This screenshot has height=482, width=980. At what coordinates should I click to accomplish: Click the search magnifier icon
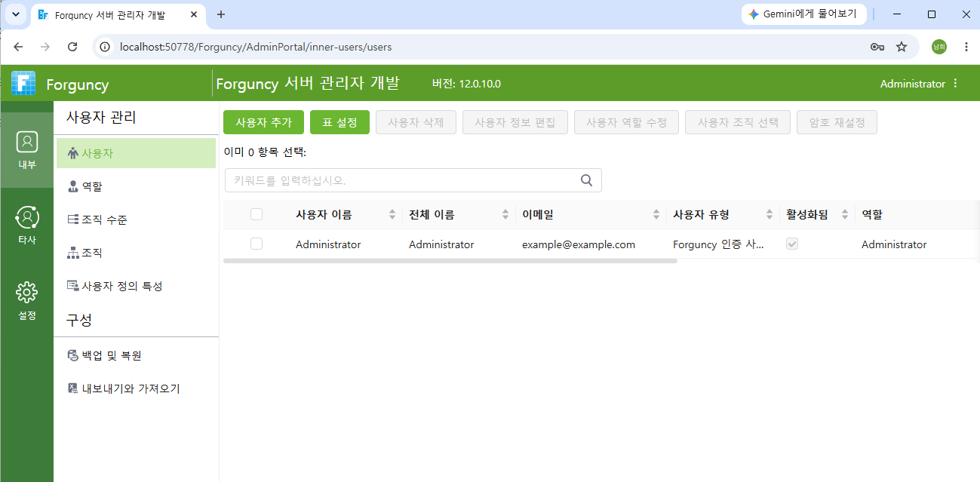586,180
